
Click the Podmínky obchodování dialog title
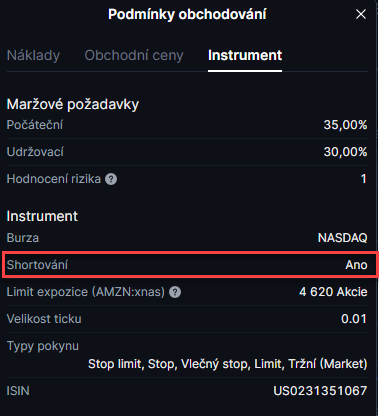(x=187, y=15)
